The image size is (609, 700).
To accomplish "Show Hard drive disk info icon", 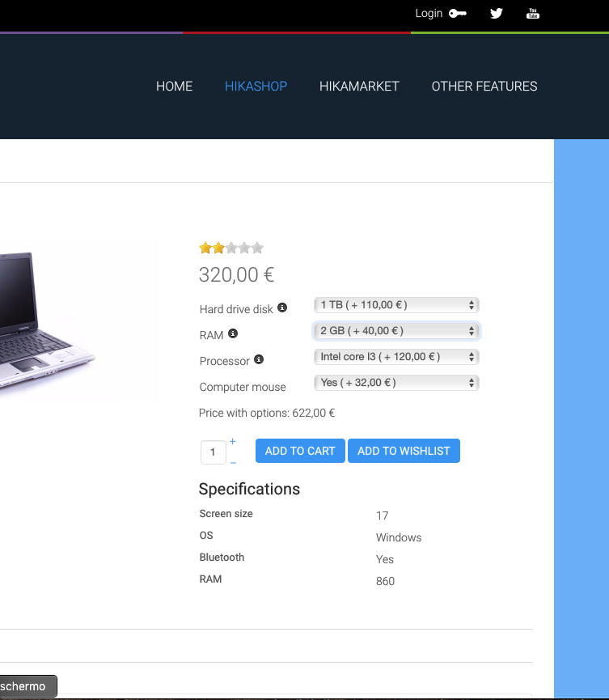I will pyautogui.click(x=282, y=308).
